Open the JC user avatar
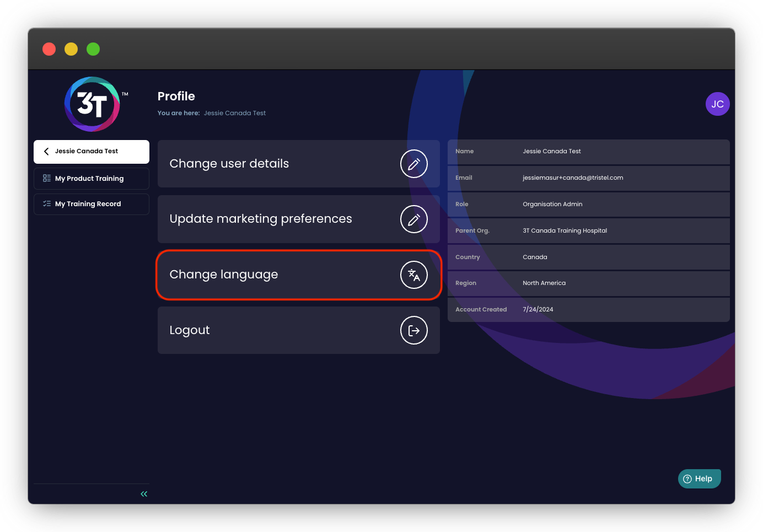 [717, 104]
